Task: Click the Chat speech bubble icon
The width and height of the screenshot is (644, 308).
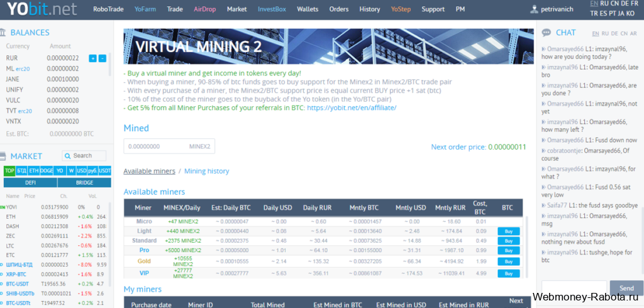Action: click(547, 33)
